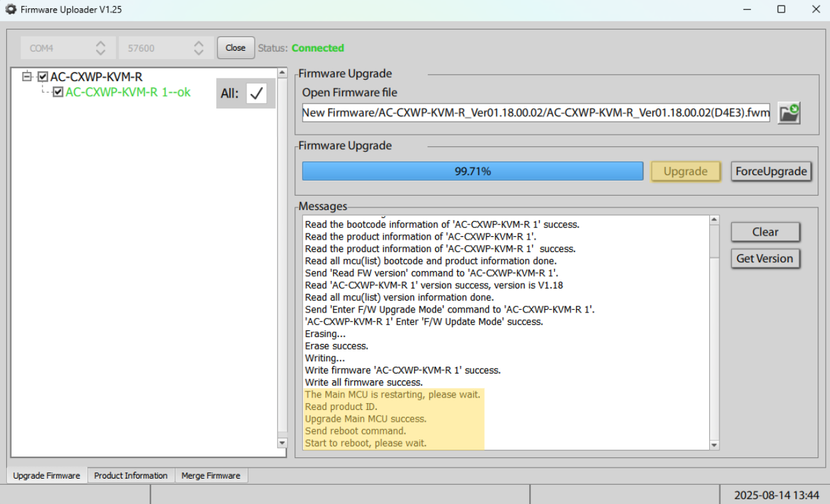Click the 2025-08-14 13:44 status bar timestamp
This screenshot has width=830, height=504.
point(776,495)
